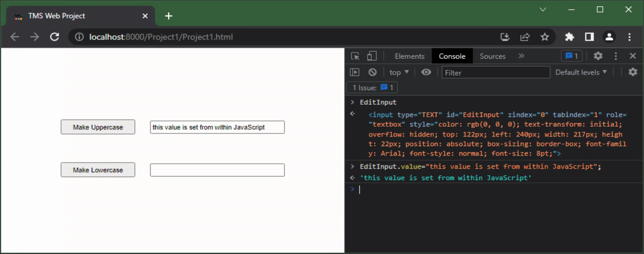Open the top JavaScript context dropdown
Viewport: 644px width, 254px height.
[399, 72]
